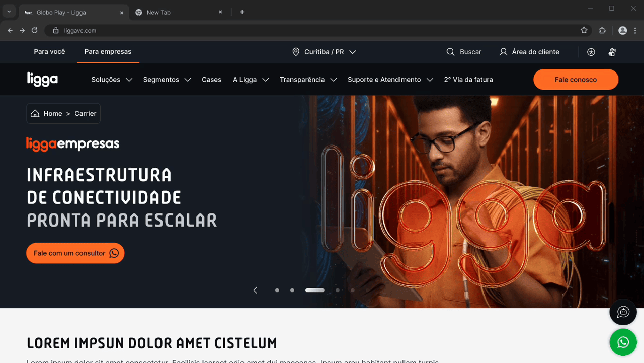Go to previous carousel slide arrow

[255, 290]
